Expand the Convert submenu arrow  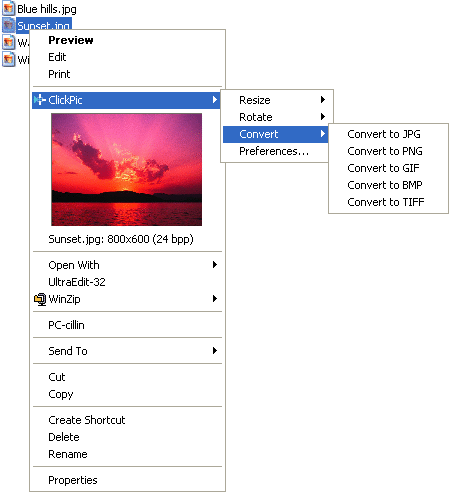click(x=323, y=134)
